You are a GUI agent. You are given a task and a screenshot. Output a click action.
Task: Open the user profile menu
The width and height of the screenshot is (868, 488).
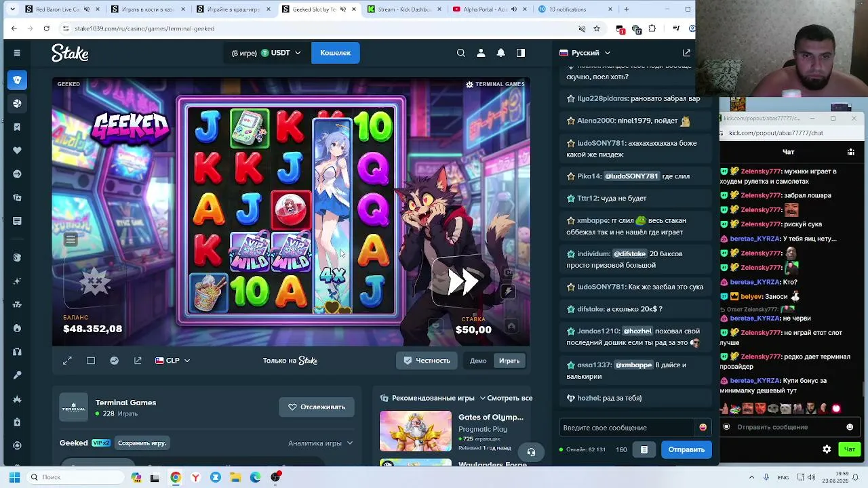tap(481, 53)
